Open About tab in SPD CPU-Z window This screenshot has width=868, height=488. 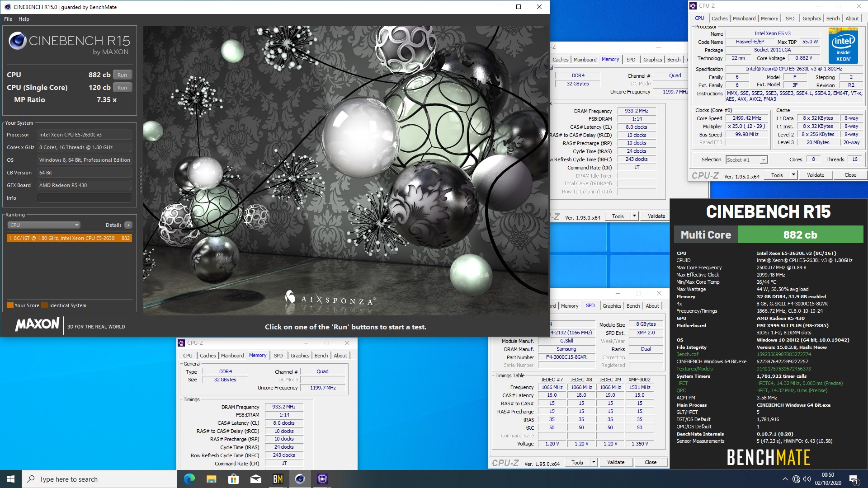pos(652,306)
